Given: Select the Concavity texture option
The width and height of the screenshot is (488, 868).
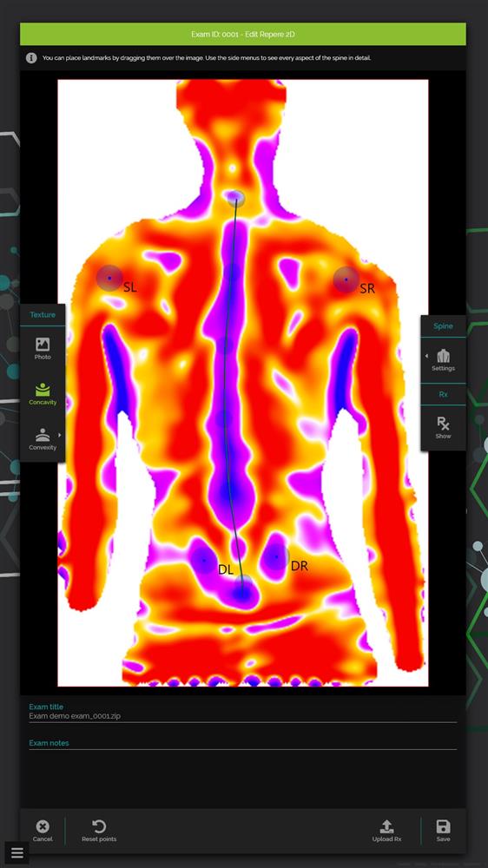Looking at the screenshot, I should 43,395.
